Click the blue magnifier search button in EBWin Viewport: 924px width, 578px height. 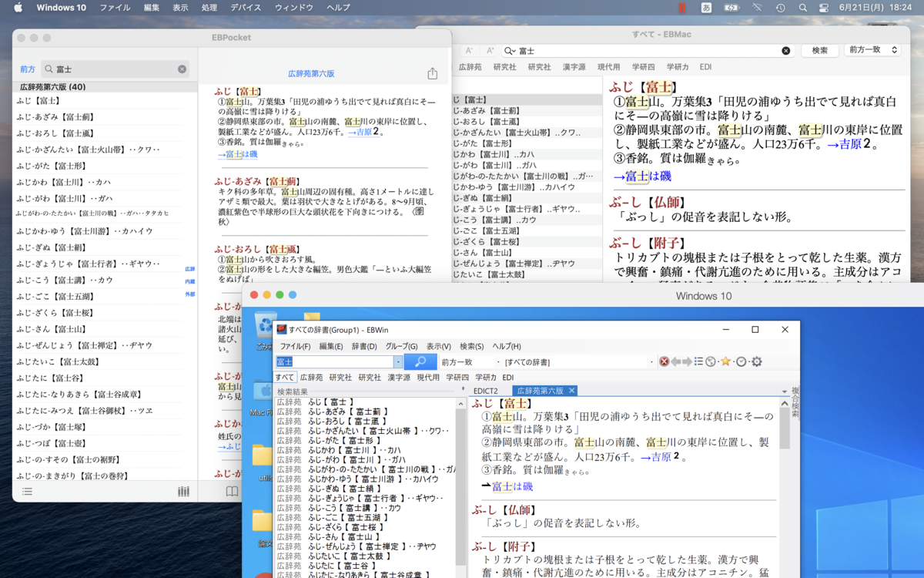coord(420,361)
